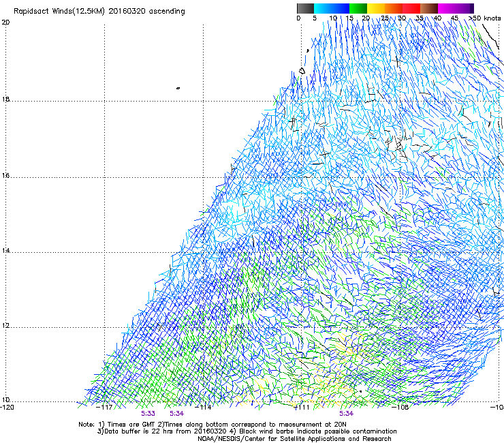
Task: Click the '0' label under the color scale
Action: click(298, 18)
